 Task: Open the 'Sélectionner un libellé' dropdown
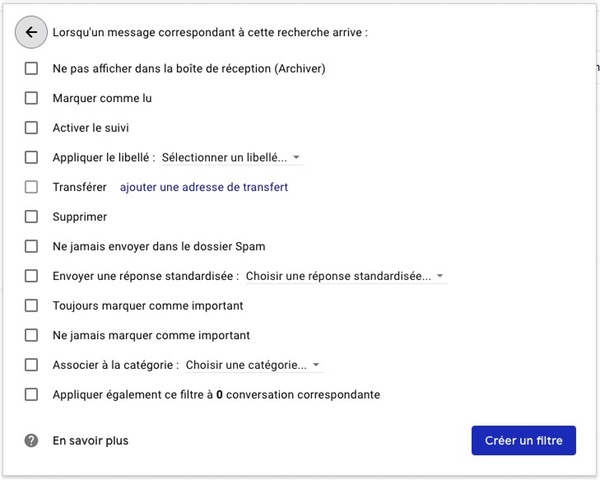(231, 158)
